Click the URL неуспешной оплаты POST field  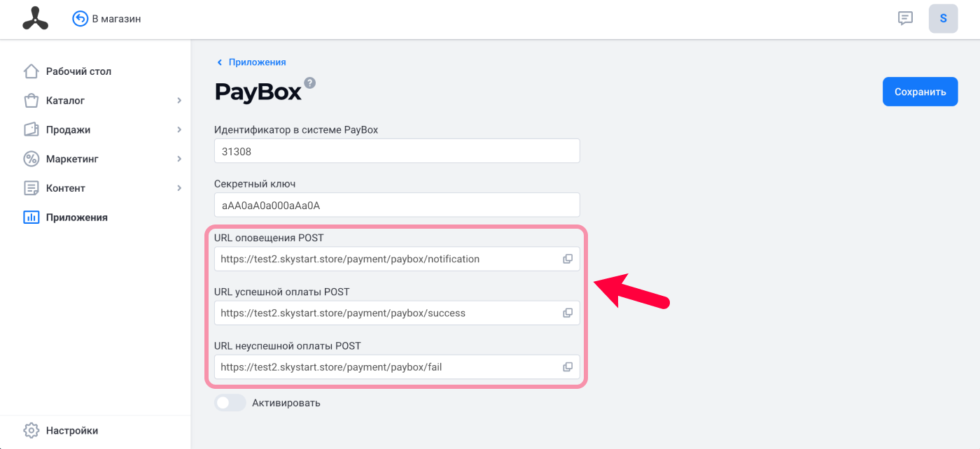tap(397, 366)
